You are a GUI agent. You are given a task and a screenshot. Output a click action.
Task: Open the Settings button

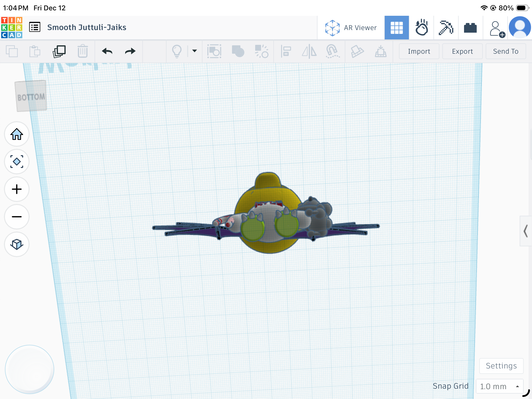[x=501, y=366]
